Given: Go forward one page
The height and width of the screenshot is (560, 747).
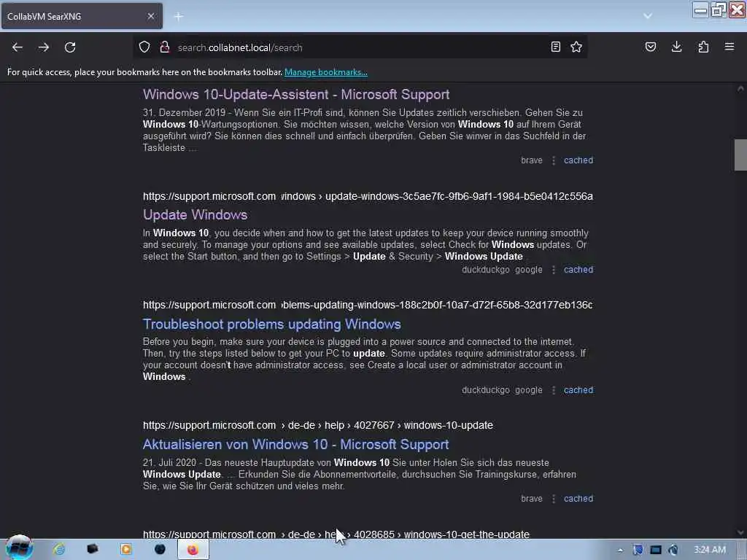Looking at the screenshot, I should (x=44, y=47).
